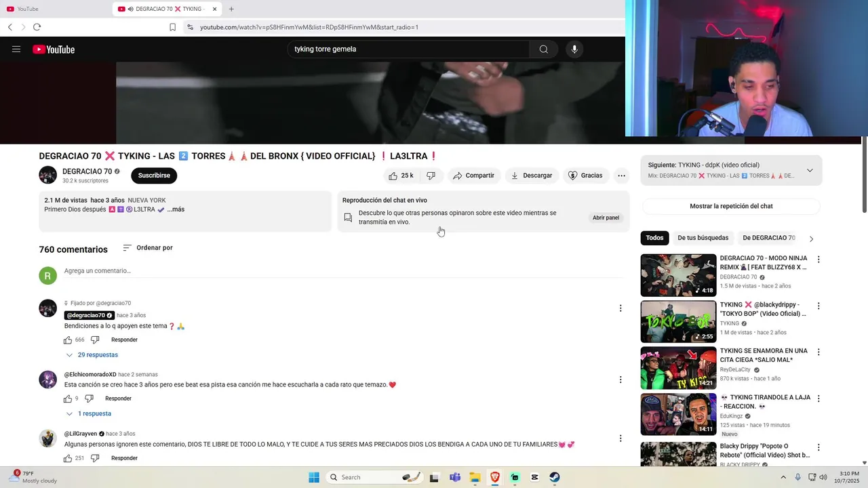Click the YouTube logo home link
The height and width of the screenshot is (488, 868).
point(54,49)
